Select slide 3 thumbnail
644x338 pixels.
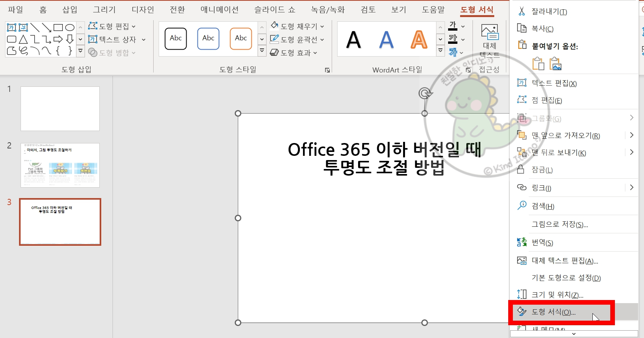(60, 222)
